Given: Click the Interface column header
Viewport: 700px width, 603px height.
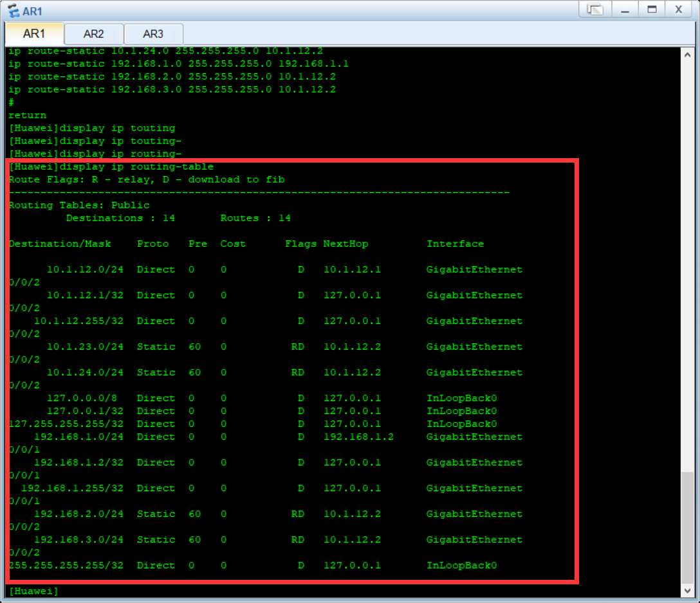Looking at the screenshot, I should pyautogui.click(x=455, y=244).
